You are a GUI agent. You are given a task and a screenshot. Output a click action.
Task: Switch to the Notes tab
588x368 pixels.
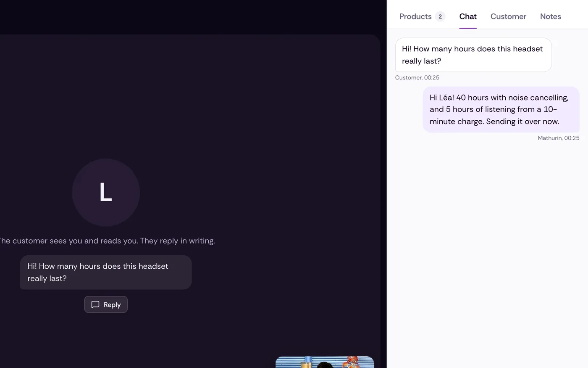pyautogui.click(x=550, y=16)
